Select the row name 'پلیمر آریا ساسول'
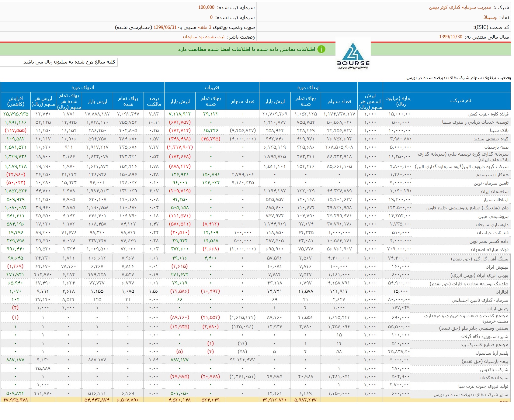Screen dimensions: 514x420 [492, 353]
